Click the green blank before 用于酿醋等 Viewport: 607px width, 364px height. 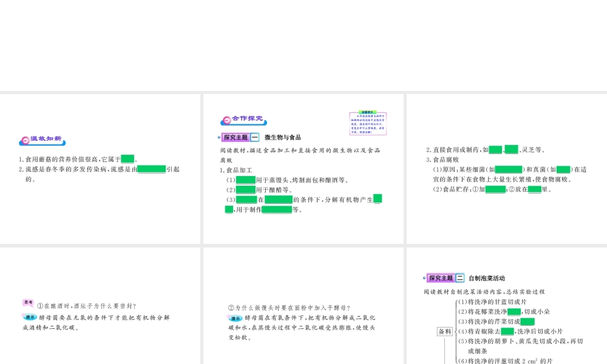(246, 189)
